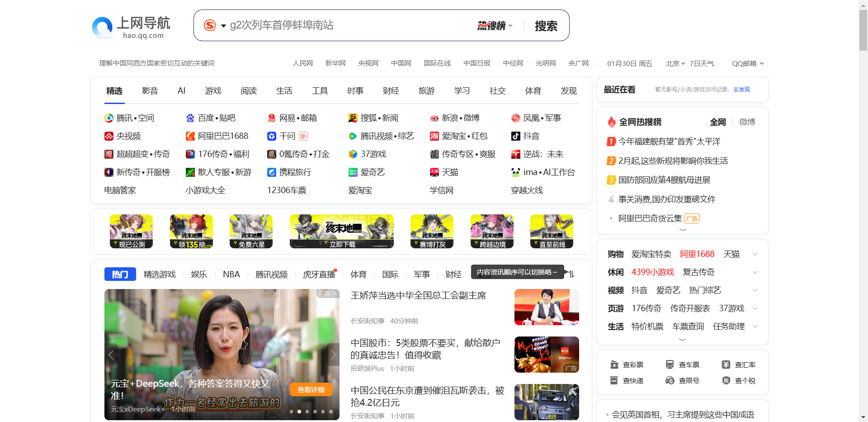
Task: Switch to the 影音 tab
Action: [x=150, y=90]
